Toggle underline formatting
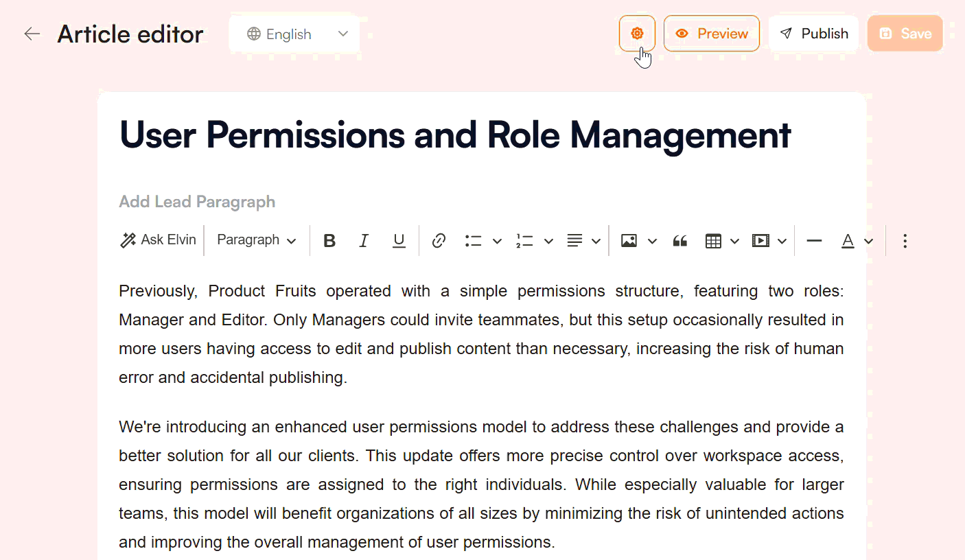Screen dimensions: 965x560 pyautogui.click(x=399, y=241)
